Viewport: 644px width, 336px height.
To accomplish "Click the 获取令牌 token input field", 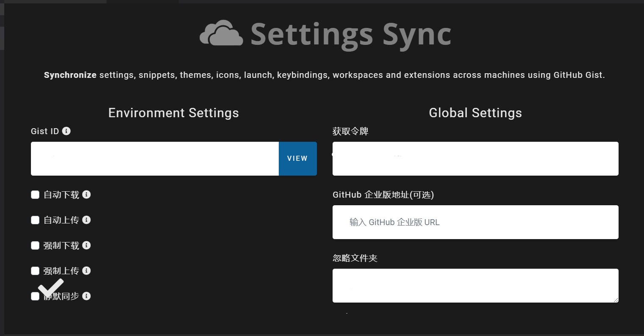I will click(x=475, y=159).
